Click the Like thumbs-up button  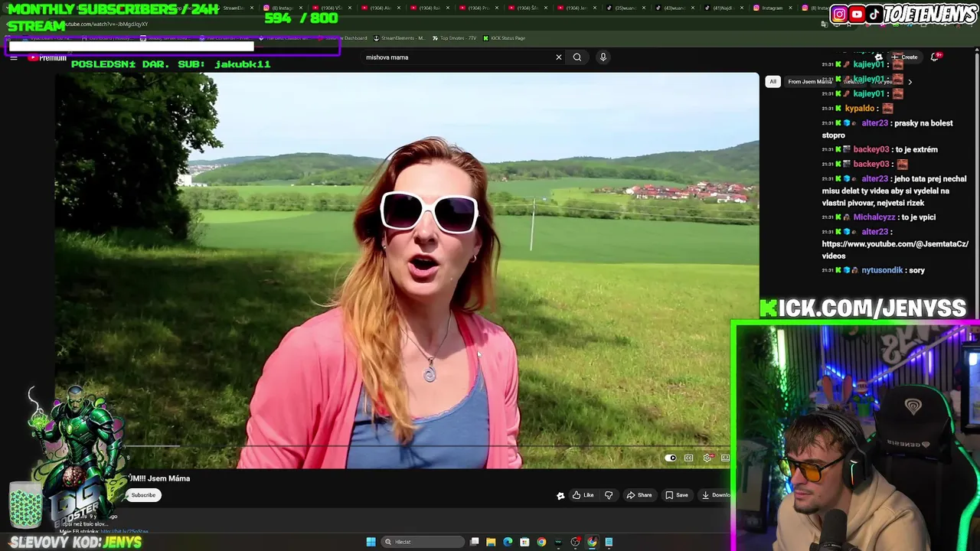tap(583, 495)
